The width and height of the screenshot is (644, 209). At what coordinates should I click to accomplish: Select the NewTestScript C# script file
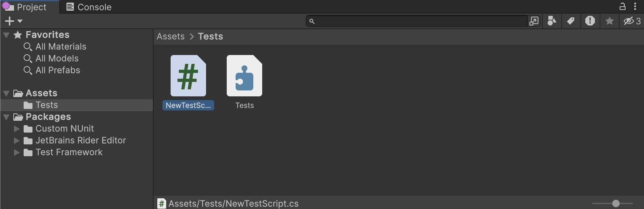(188, 82)
